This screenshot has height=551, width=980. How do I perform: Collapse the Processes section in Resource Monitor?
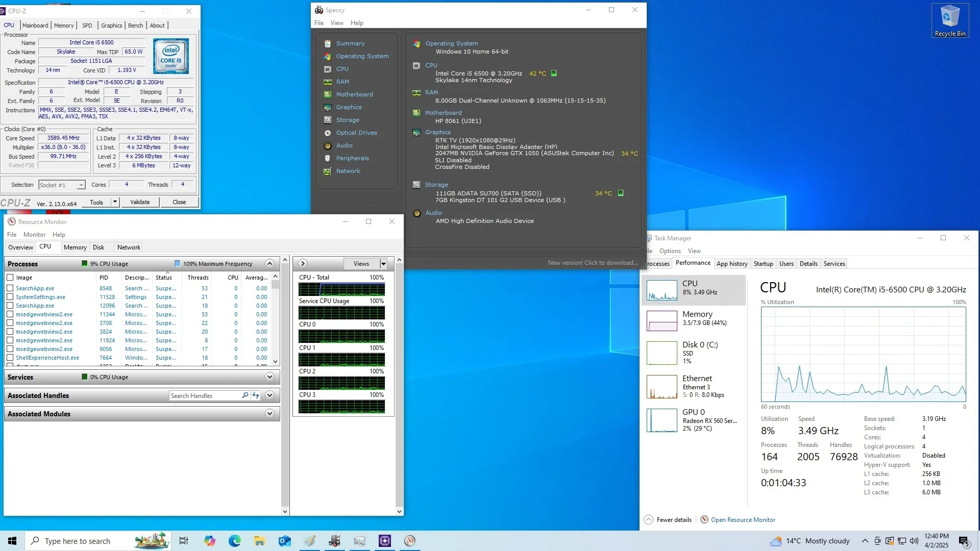pos(269,264)
